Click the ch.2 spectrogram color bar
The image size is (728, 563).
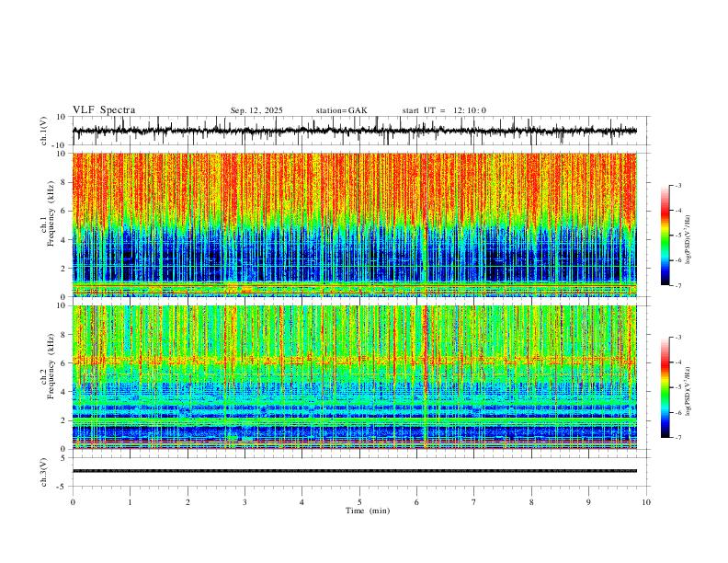(665, 387)
